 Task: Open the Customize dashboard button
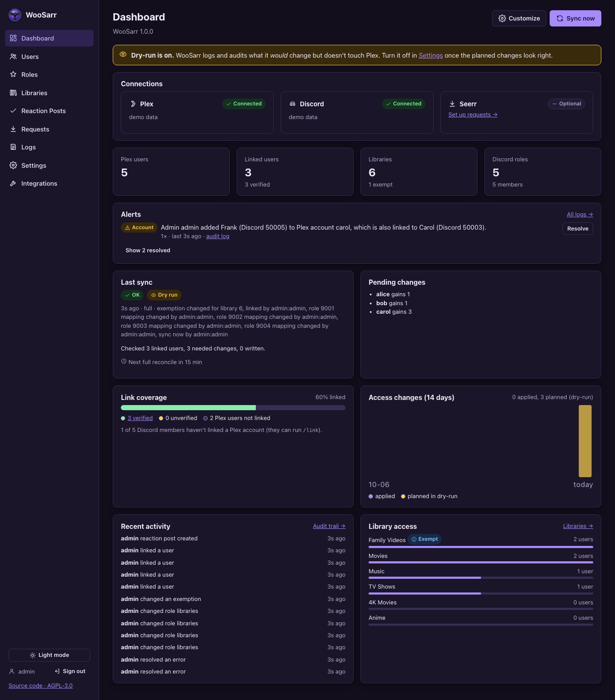point(519,18)
